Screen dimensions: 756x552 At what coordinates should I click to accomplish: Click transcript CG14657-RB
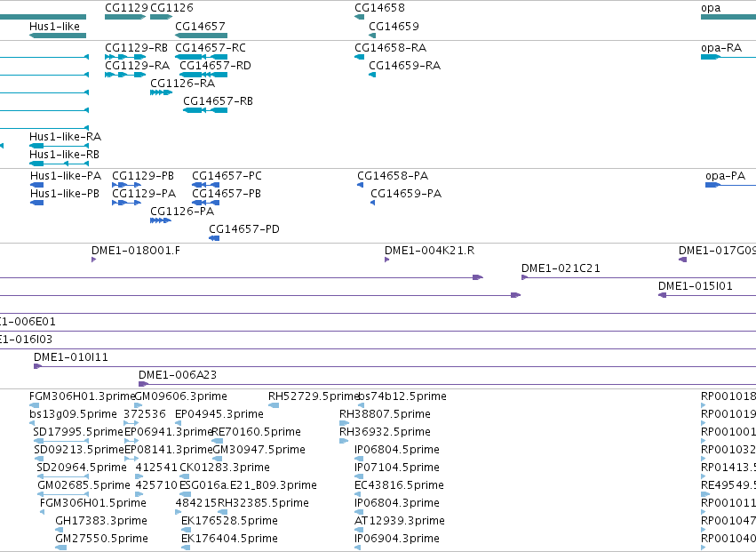[218, 101]
